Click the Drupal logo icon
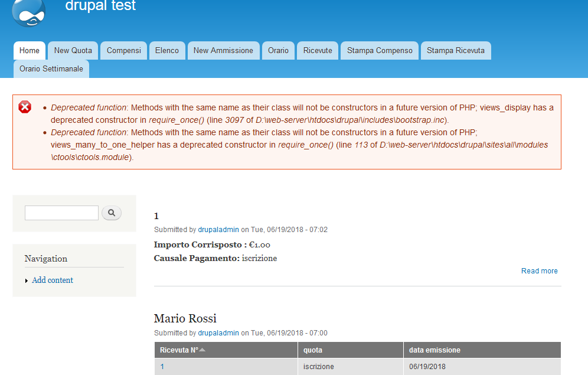 (28, 12)
